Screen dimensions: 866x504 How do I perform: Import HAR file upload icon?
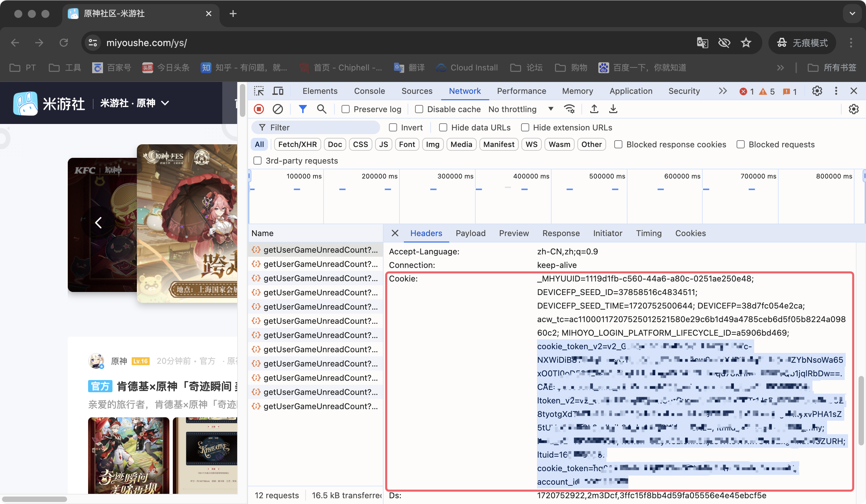(594, 109)
